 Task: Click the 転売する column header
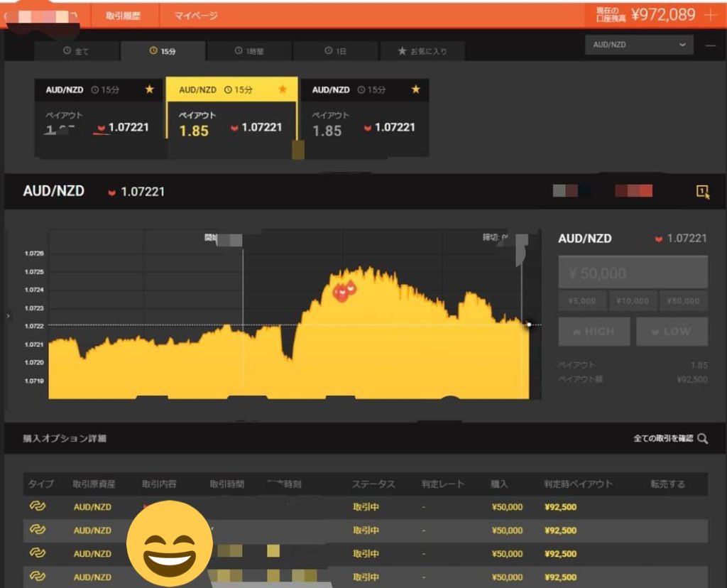pos(667,484)
